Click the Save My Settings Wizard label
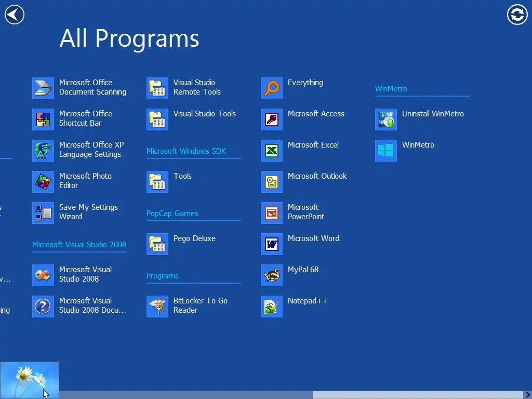 88,212
